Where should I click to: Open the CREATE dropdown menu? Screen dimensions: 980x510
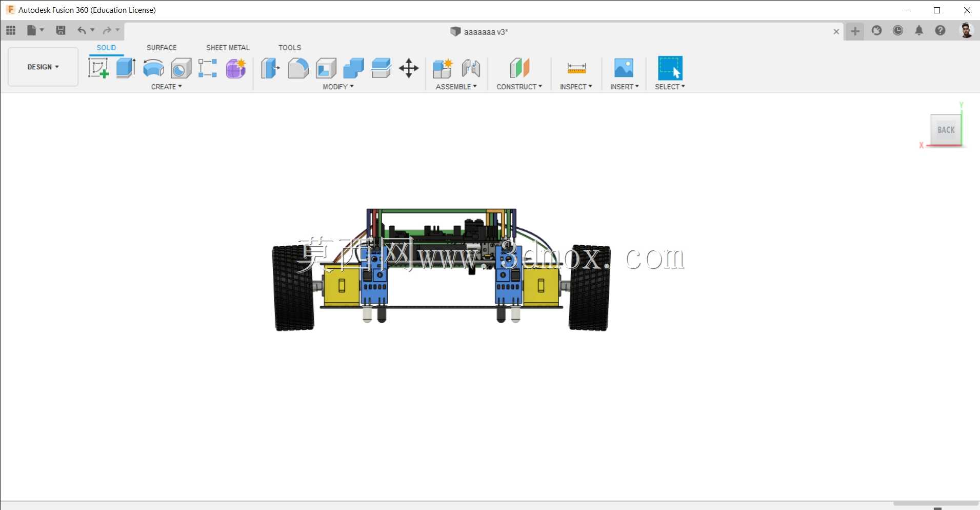click(x=167, y=87)
